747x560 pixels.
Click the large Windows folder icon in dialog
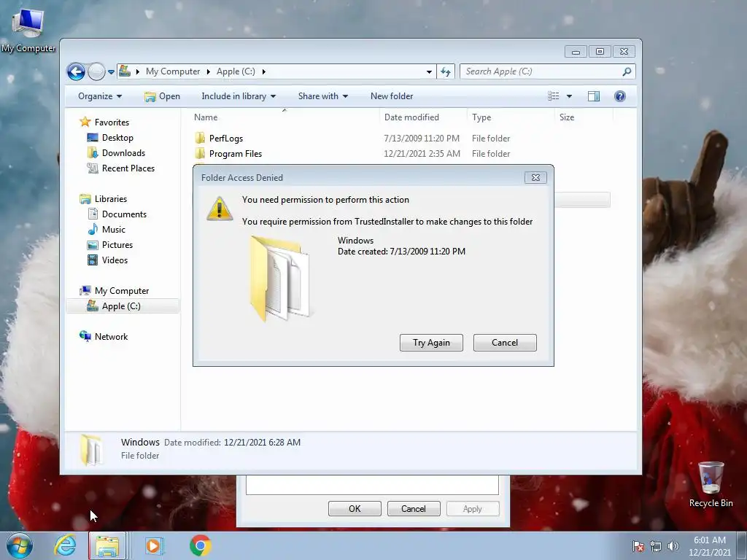[x=279, y=278]
